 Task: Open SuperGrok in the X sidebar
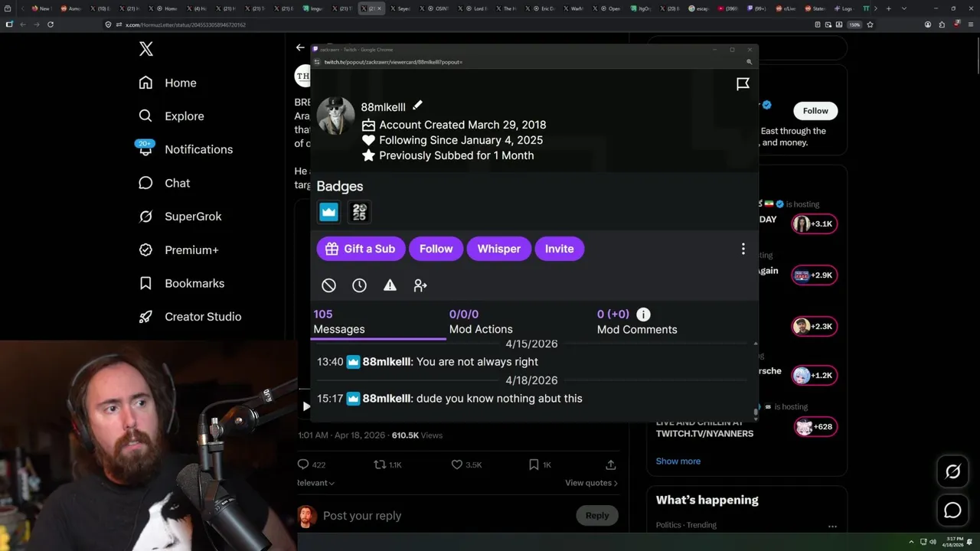[x=180, y=217]
